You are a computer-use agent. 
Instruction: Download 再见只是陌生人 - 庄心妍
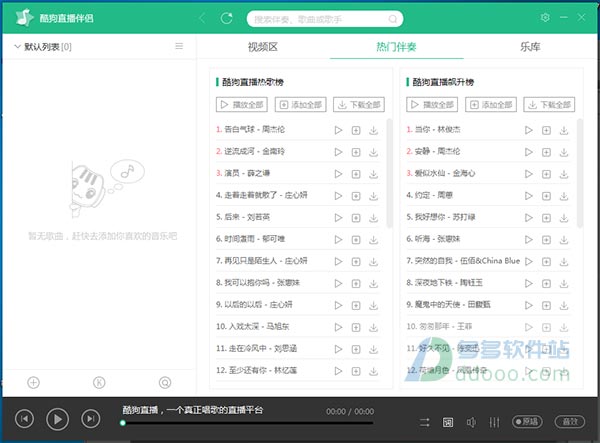tap(373, 262)
